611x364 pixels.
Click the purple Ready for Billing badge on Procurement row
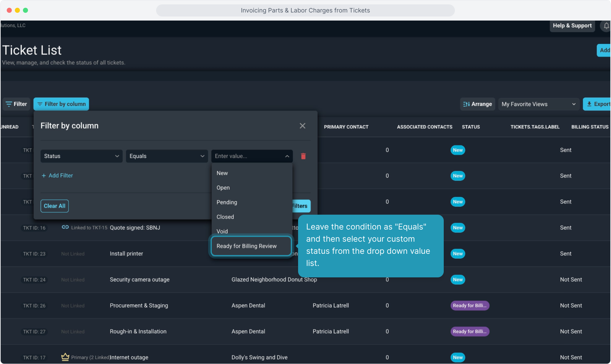click(x=469, y=305)
